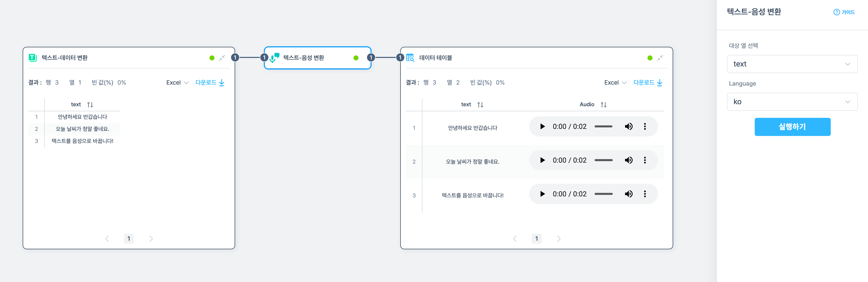Screen dimensions: 868x282
Task: Click input port of 텍스트-음성 변환 node
Action: tap(264, 58)
